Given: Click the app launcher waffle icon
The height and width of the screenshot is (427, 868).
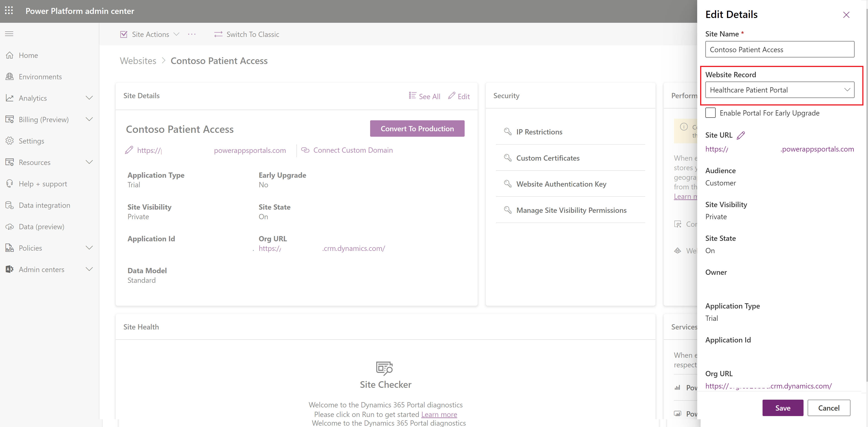Looking at the screenshot, I should 9,11.
